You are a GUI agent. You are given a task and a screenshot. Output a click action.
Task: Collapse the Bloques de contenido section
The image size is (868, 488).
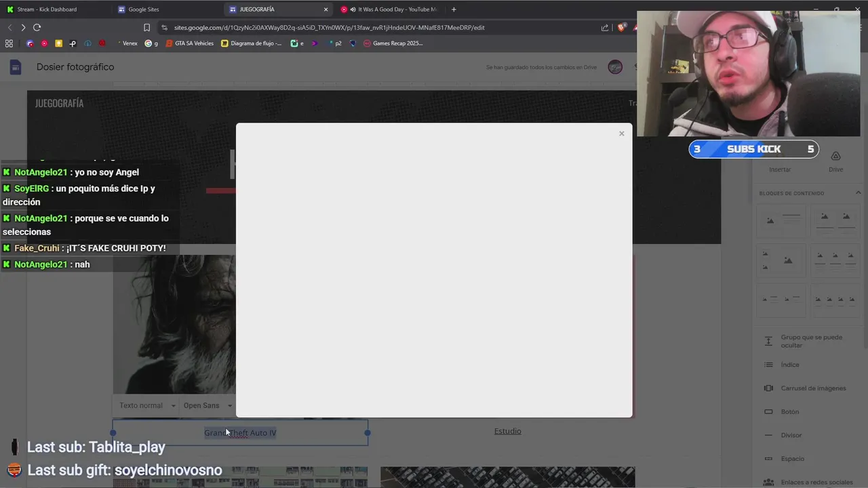pos(858,193)
